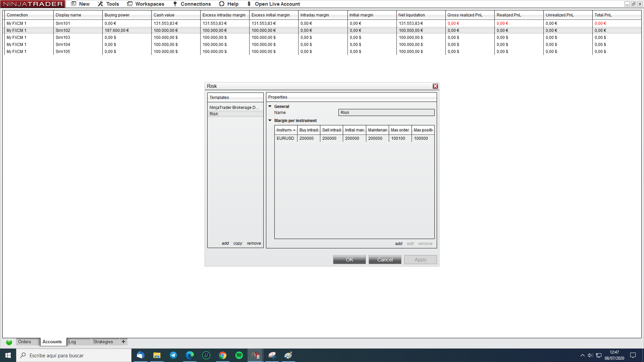
Task: Open File Explorer from taskbar
Action: (x=157, y=355)
